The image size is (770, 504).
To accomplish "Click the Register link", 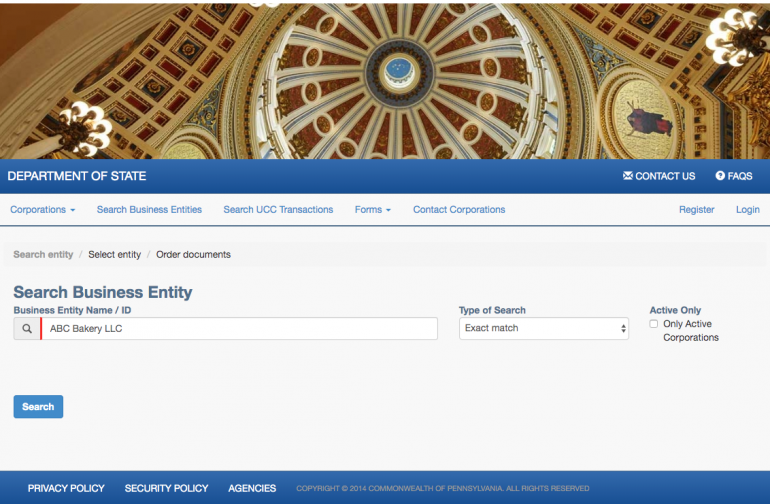I will (696, 210).
